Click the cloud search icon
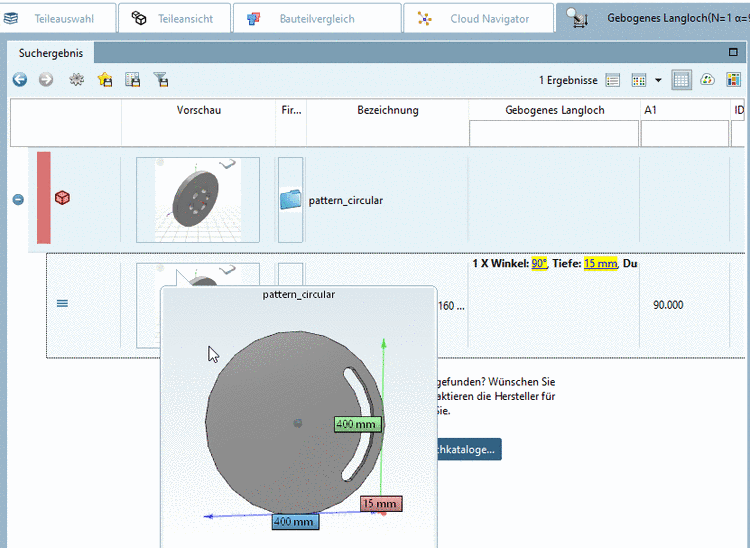The image size is (750, 548). [x=707, y=79]
